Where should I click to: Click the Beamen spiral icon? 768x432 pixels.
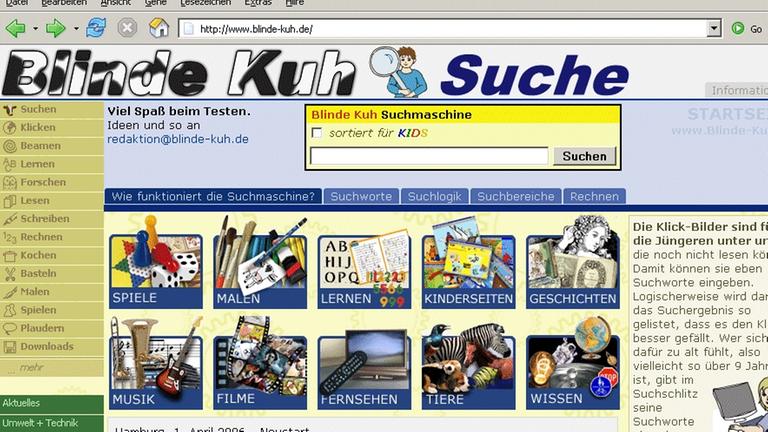coord(9,146)
